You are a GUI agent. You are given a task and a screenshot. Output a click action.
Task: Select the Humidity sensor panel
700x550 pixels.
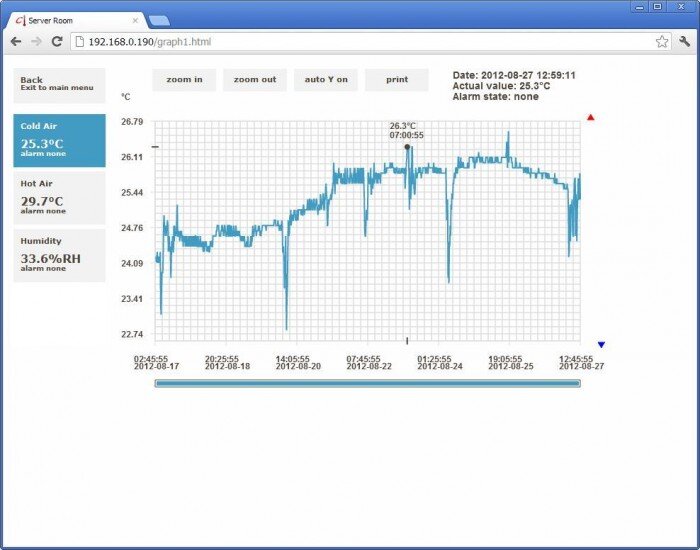pos(58,255)
